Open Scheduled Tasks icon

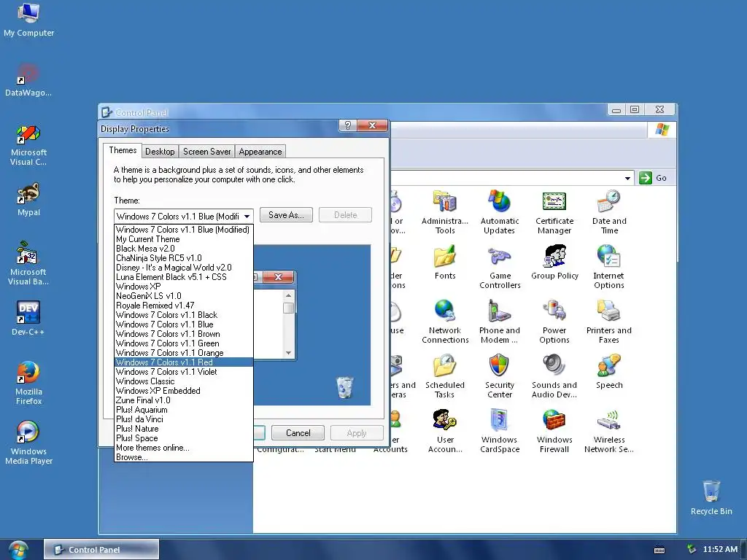coord(445,376)
